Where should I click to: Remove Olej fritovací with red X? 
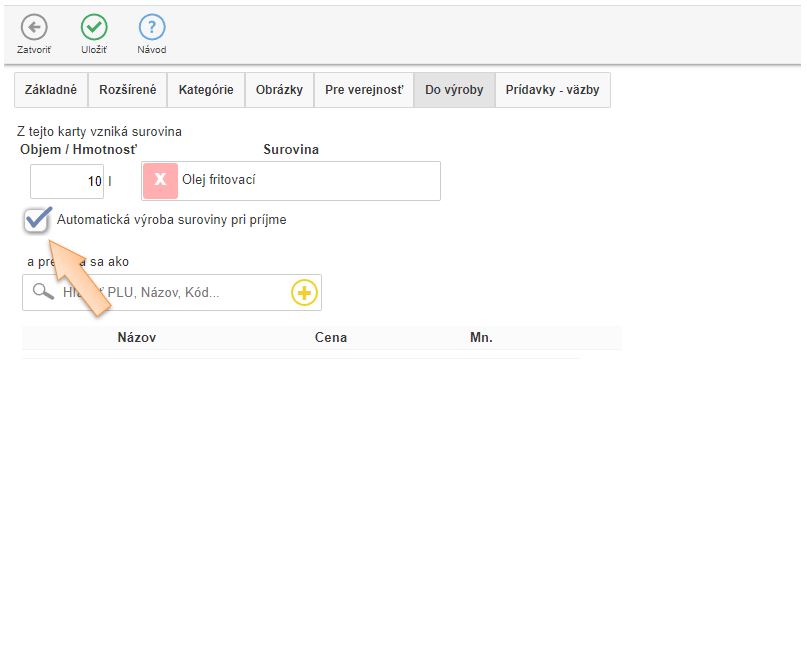(x=160, y=181)
